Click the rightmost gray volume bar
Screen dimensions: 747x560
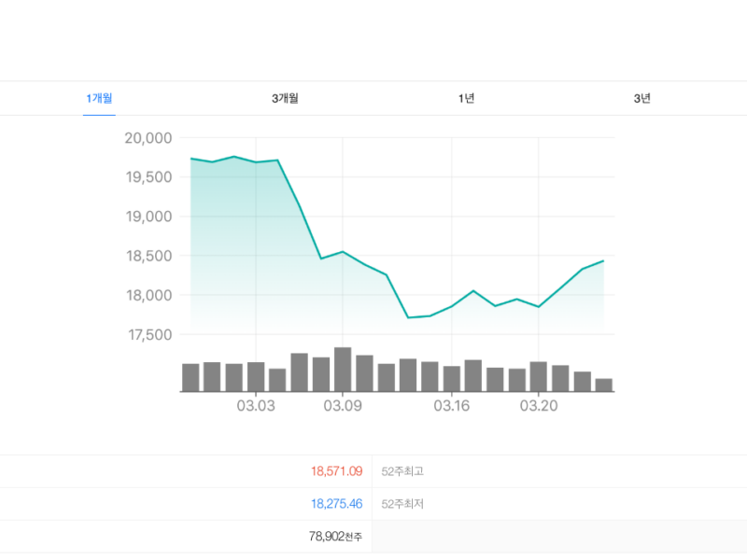tap(603, 385)
